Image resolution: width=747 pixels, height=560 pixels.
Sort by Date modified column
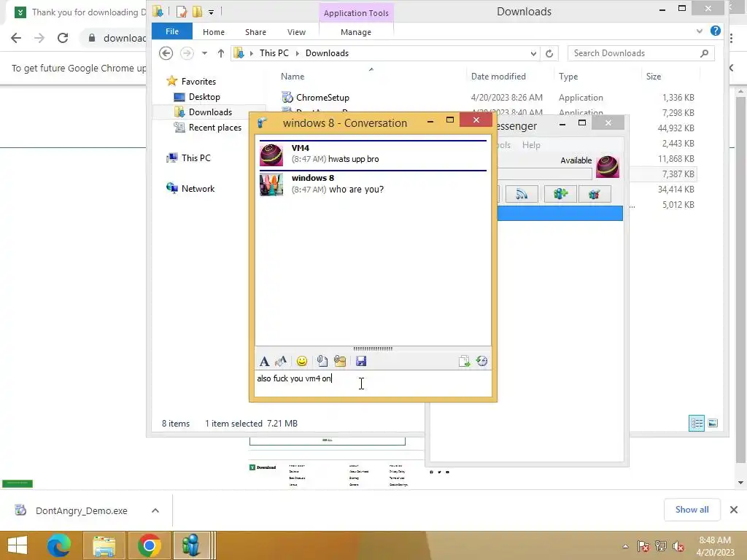(498, 76)
